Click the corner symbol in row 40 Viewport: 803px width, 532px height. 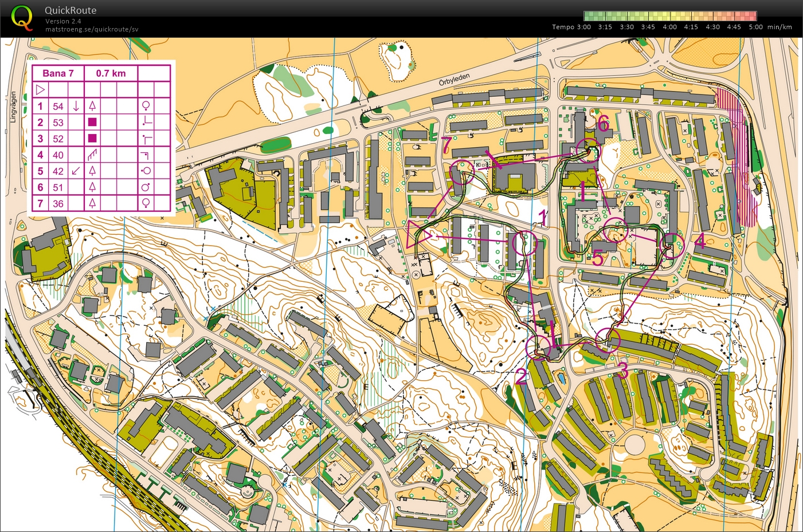pyautogui.click(x=146, y=155)
